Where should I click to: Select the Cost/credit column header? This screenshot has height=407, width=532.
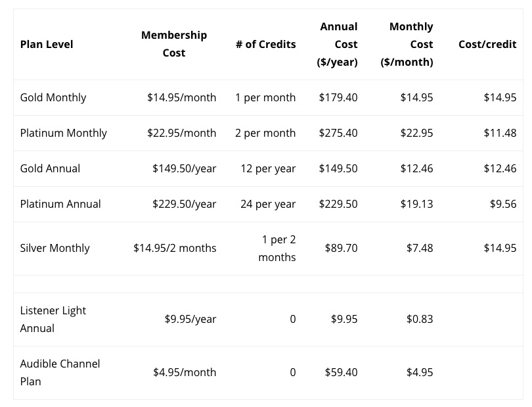coord(487,45)
